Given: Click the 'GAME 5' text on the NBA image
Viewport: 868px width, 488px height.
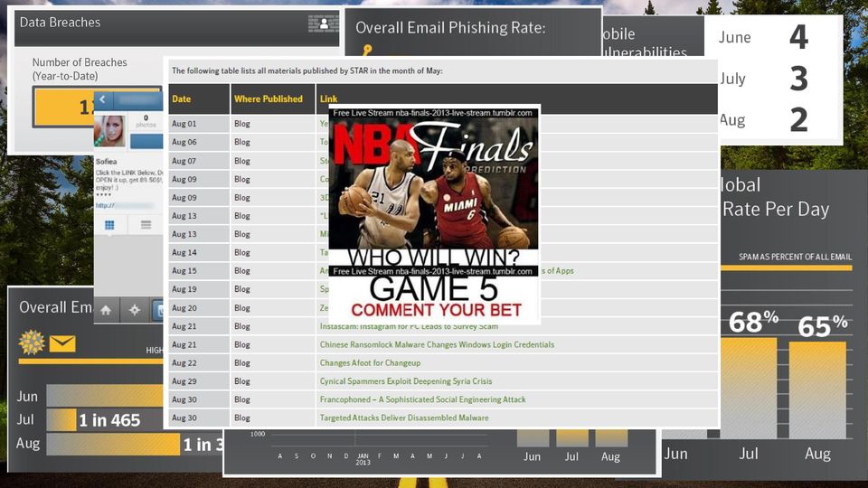Looking at the screenshot, I should coord(434,289).
